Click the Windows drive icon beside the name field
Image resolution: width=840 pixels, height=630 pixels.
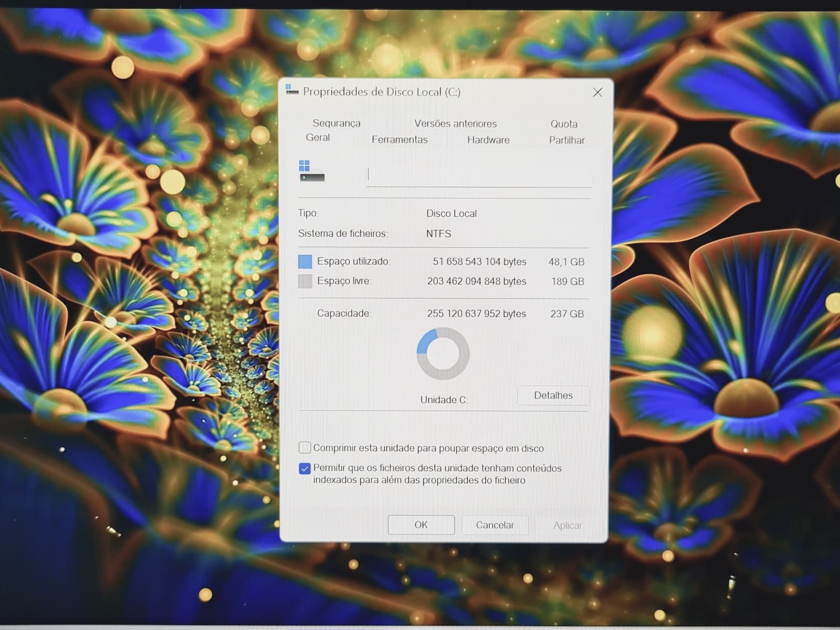(312, 171)
